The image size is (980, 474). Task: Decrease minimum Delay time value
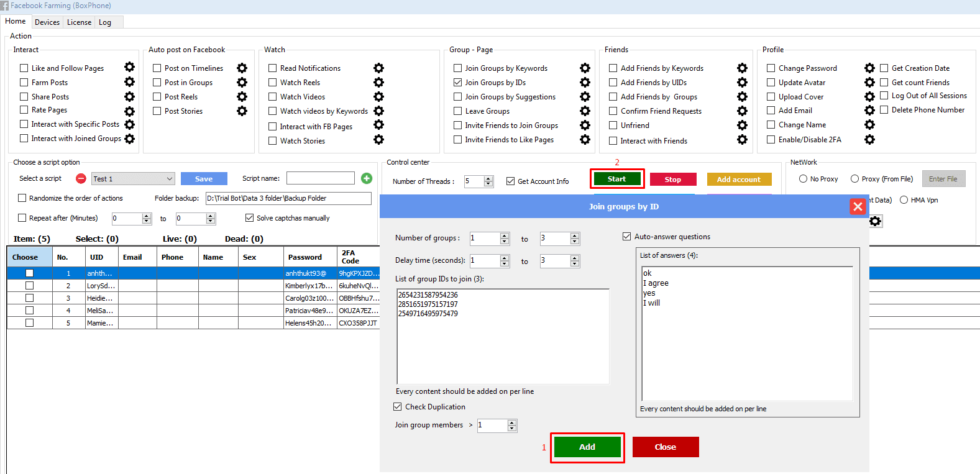[505, 264]
